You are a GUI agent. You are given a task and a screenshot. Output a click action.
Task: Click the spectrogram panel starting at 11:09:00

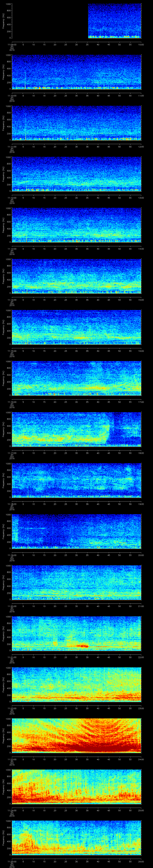point(77,21)
